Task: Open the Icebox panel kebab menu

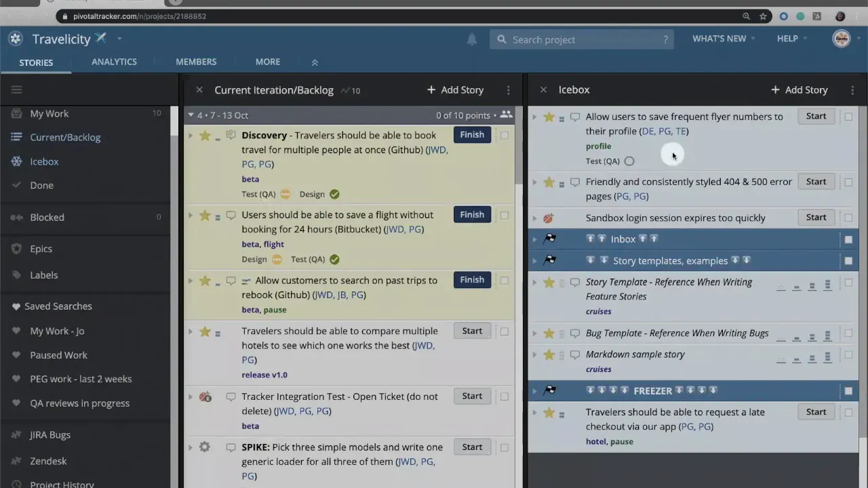Action: tap(852, 89)
